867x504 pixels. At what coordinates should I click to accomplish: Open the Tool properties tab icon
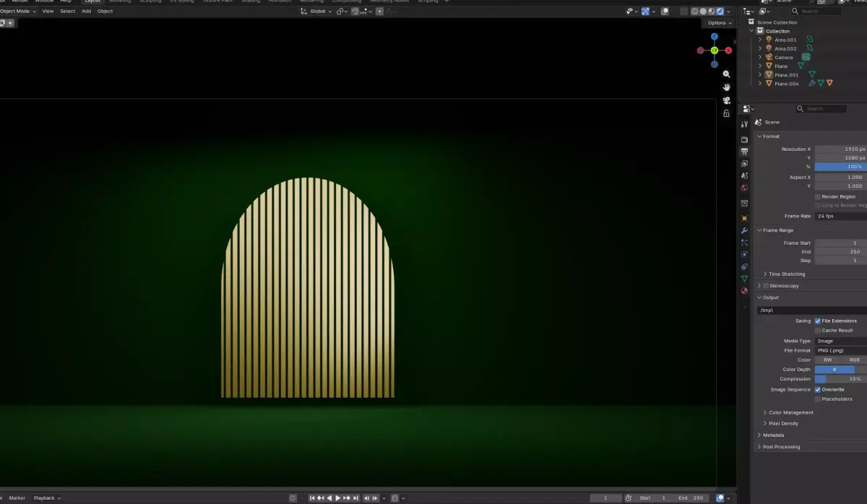pyautogui.click(x=744, y=124)
